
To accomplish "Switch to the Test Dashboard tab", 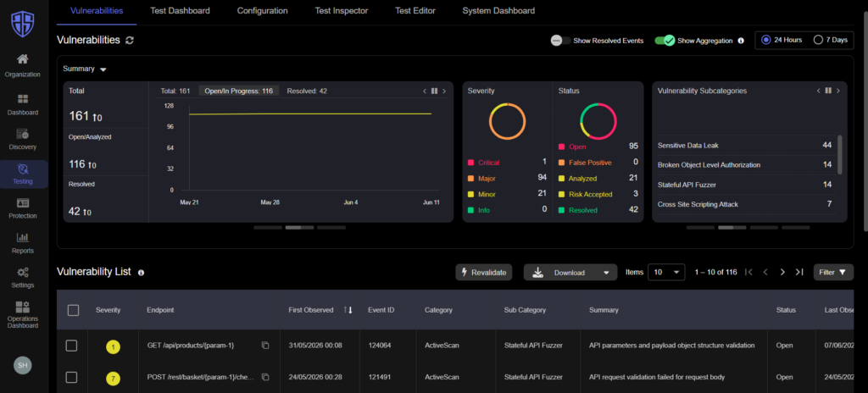I will pyautogui.click(x=180, y=10).
